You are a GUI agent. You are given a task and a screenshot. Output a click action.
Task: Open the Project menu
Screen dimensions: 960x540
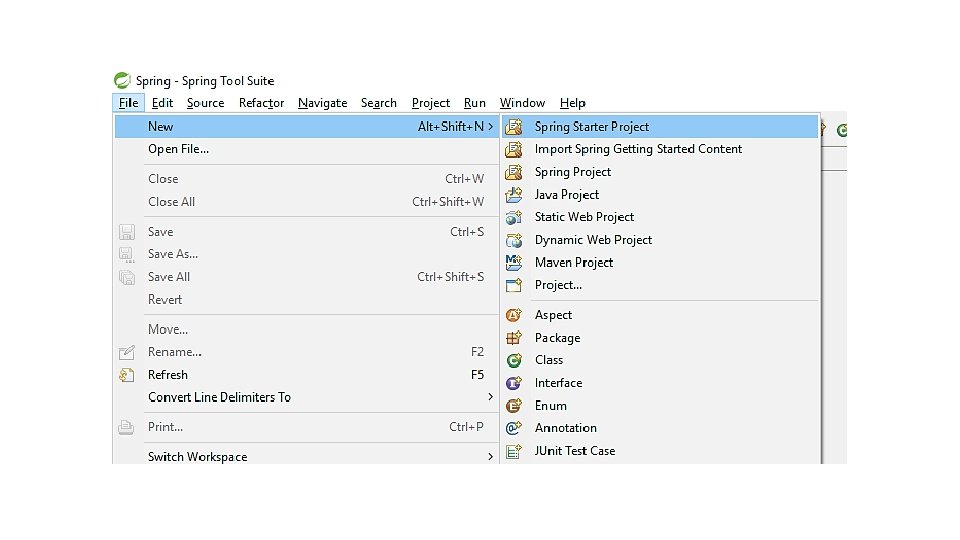point(431,103)
